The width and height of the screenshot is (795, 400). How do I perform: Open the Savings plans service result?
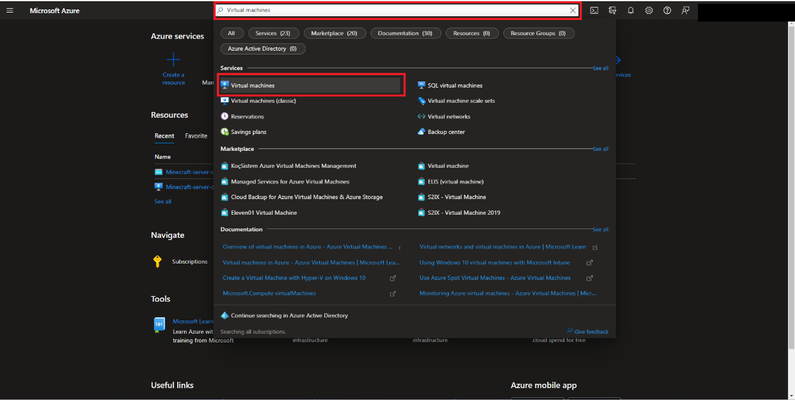[x=248, y=132]
